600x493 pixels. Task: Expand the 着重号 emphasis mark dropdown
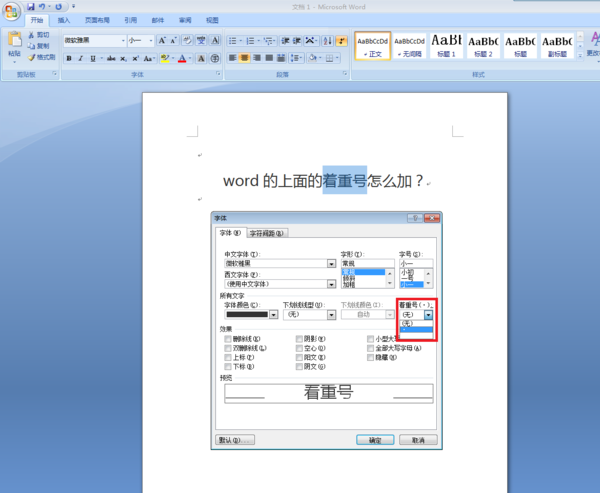coord(429,314)
